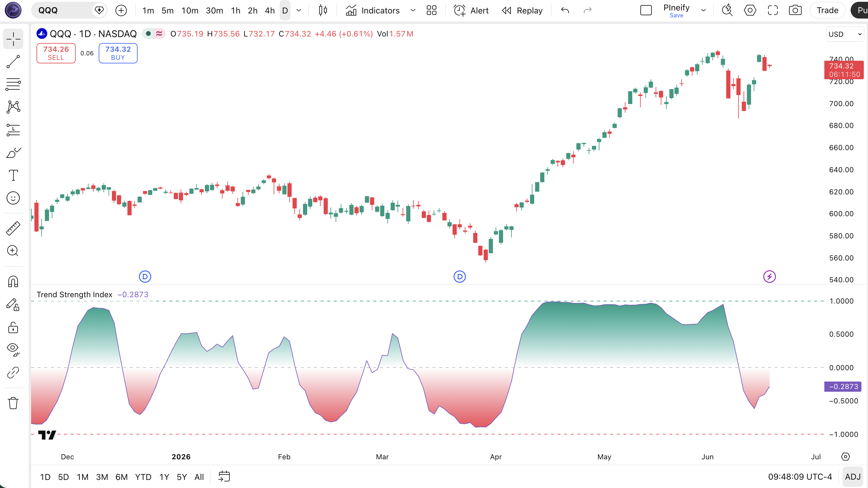Select the text annotation tool
Viewport: 868px width, 488px height.
[x=13, y=175]
